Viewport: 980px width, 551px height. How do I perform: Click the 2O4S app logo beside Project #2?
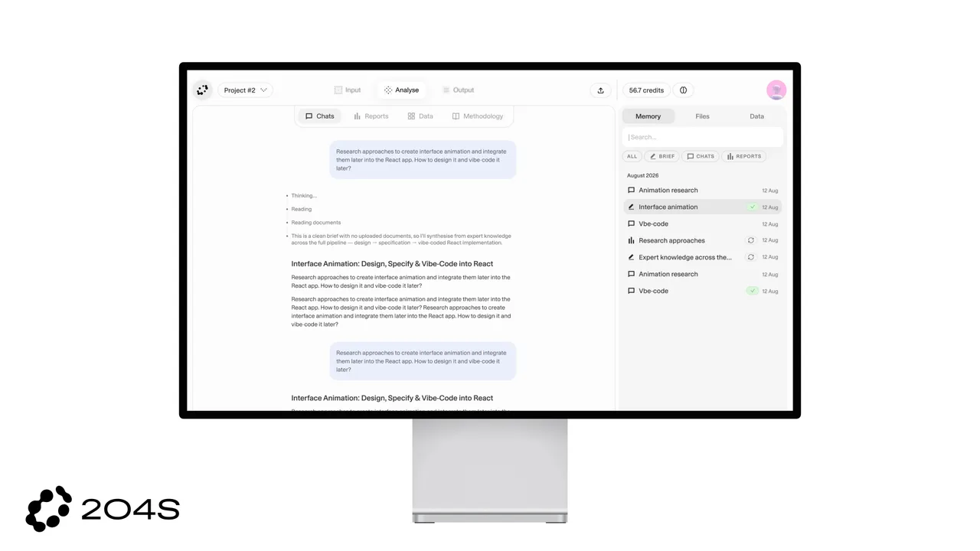point(202,90)
